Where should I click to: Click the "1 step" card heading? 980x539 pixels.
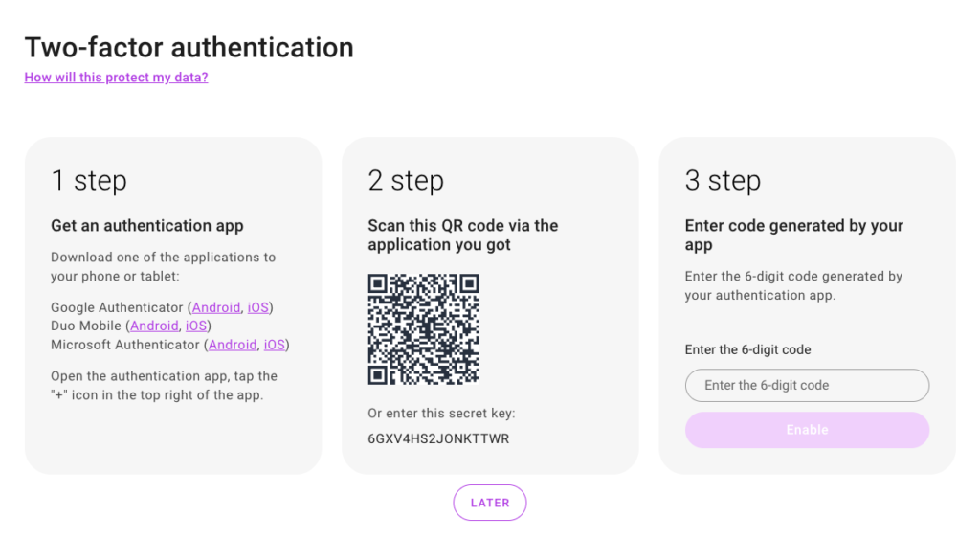(89, 181)
